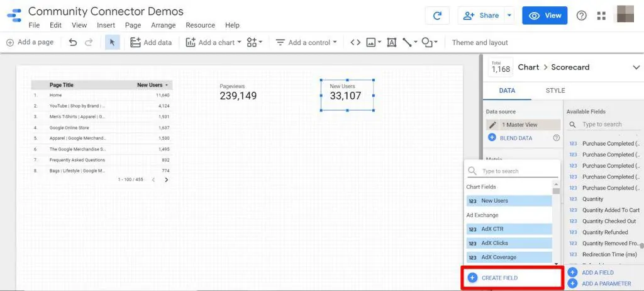Open the Insert menu
Image resolution: width=644 pixels, height=291 pixels.
click(106, 25)
